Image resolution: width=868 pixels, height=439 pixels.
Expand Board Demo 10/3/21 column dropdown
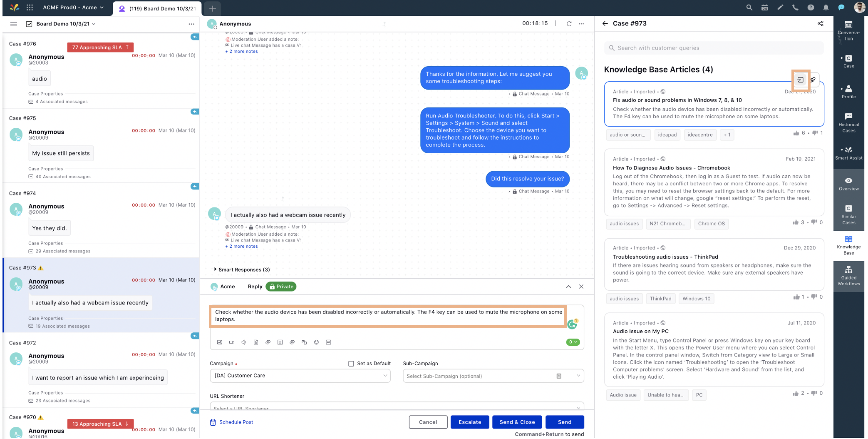(x=94, y=24)
